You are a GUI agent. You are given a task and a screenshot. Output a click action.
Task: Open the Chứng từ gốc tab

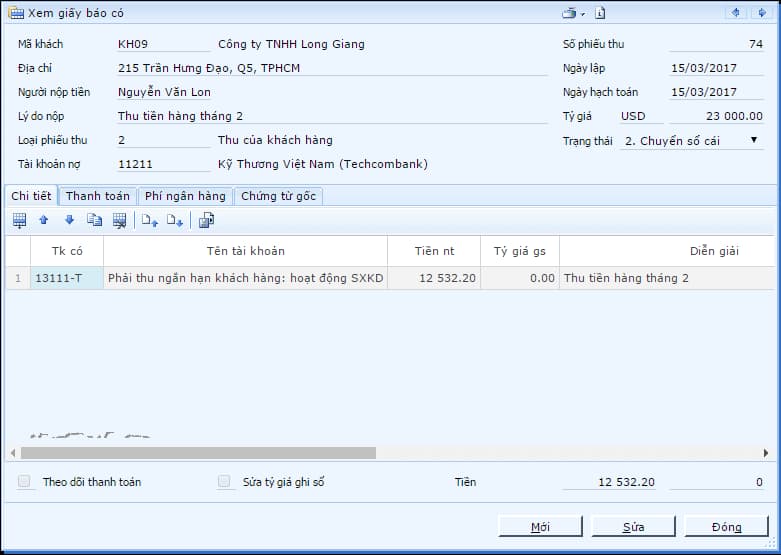point(278,196)
